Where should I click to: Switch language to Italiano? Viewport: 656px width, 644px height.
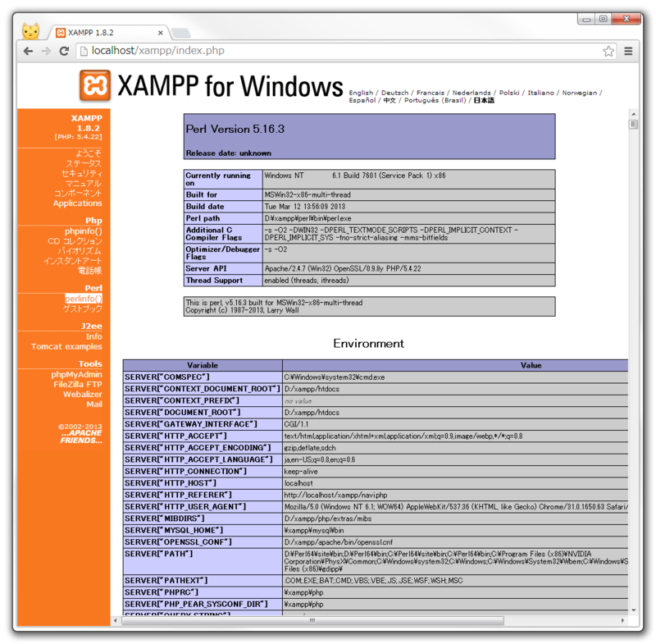click(x=540, y=93)
